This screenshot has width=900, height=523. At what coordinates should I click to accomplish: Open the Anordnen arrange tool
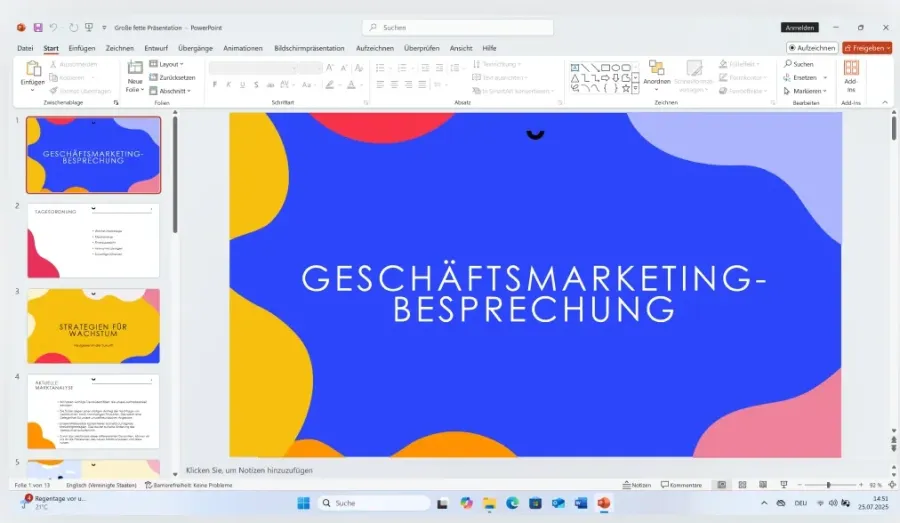pyautogui.click(x=657, y=75)
